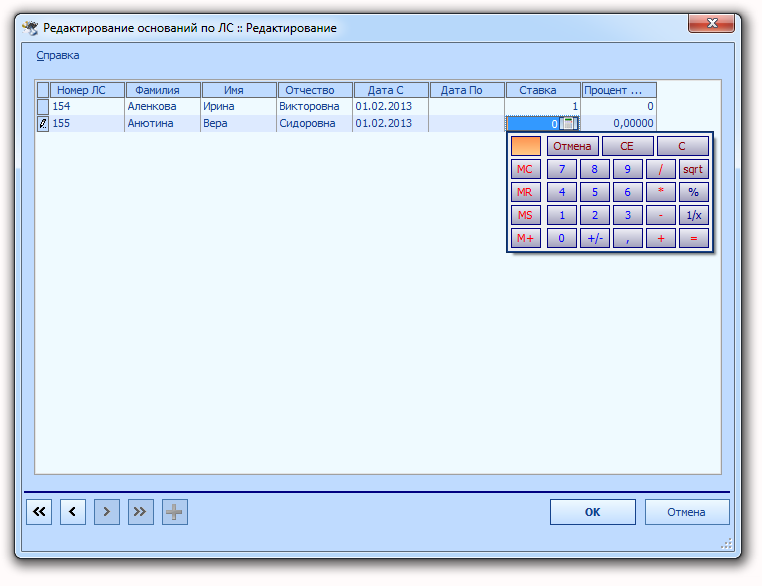Select the Ставка value 1 in row 154
Viewport: 762px width, 586px height.
pos(543,106)
